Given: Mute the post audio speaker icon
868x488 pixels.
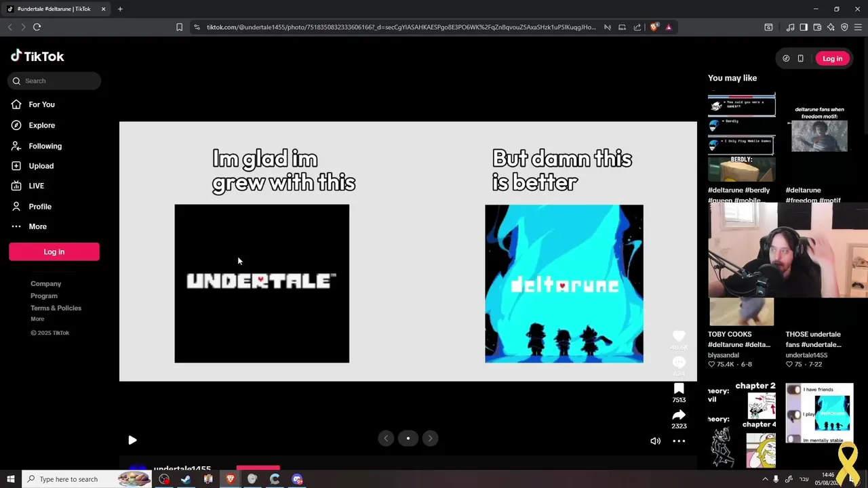Looking at the screenshot, I should pos(655,441).
